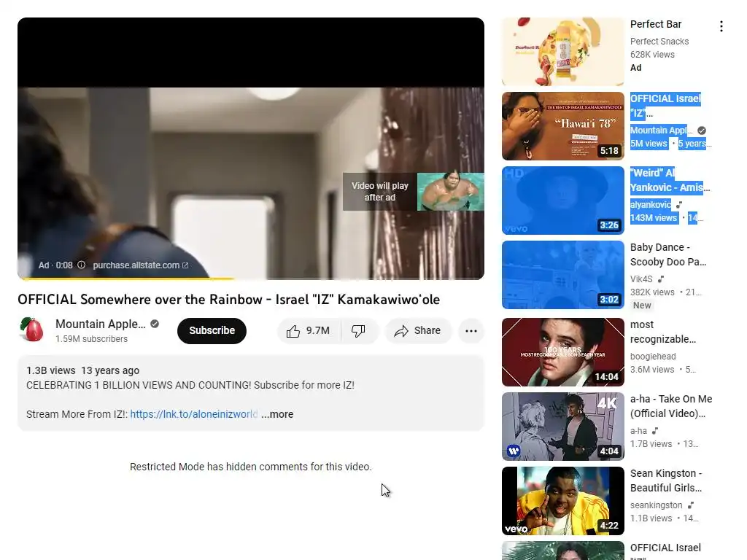Screen dimensions: 747x560
Task: Open Sean Kingston Beautiful Girls thumbnail
Action: tap(562, 500)
